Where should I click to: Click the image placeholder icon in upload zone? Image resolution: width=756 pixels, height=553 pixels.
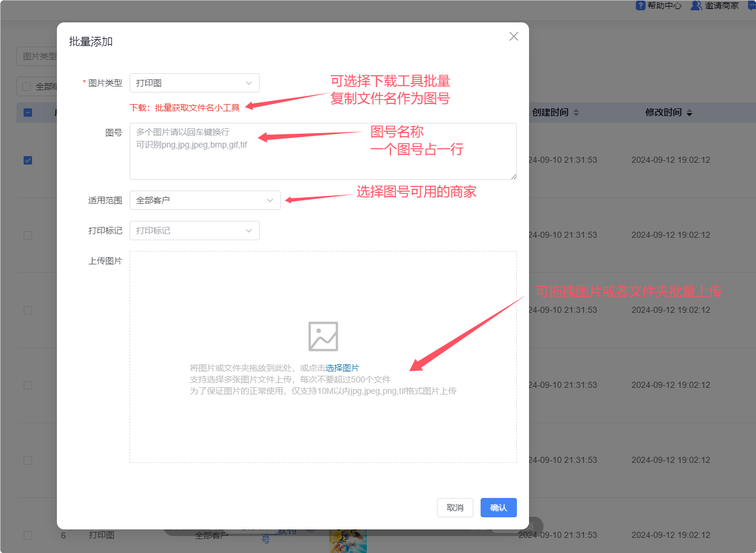(x=323, y=336)
